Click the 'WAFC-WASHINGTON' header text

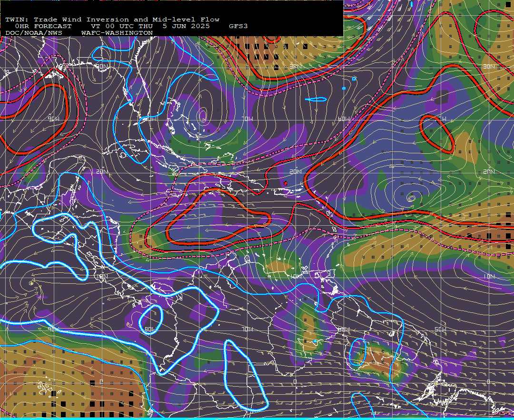(x=117, y=33)
